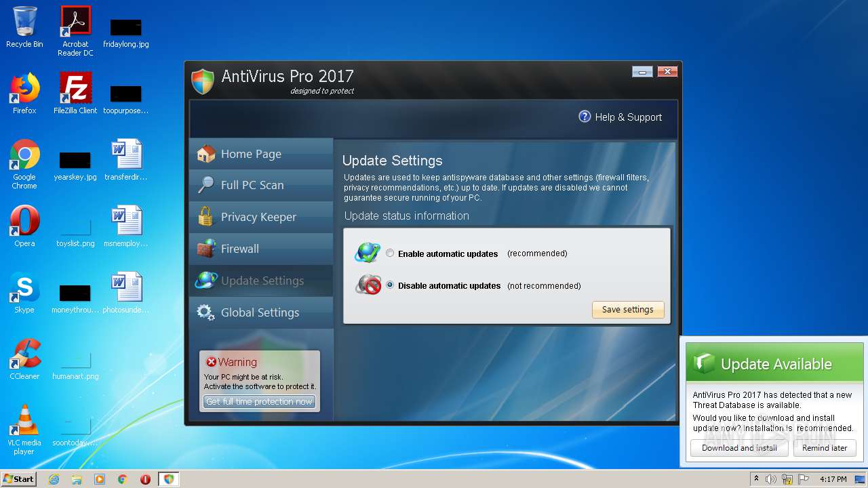Select the Opera desktop shortcut

point(24,226)
